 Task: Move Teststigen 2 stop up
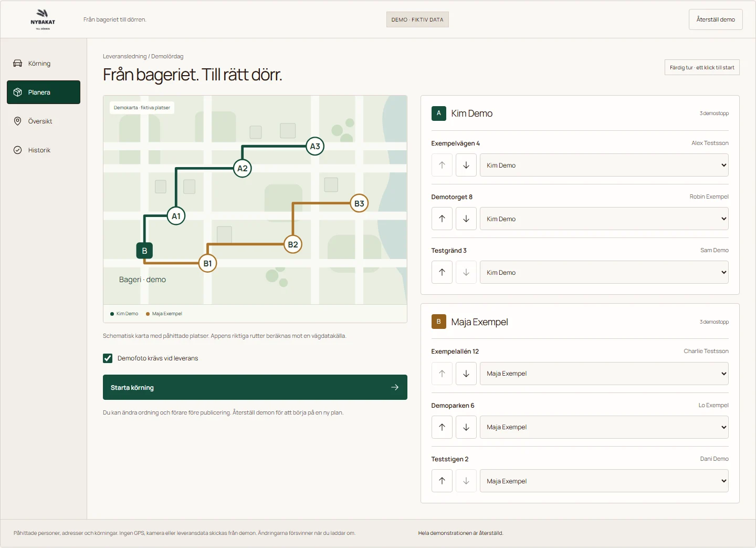[442, 481]
